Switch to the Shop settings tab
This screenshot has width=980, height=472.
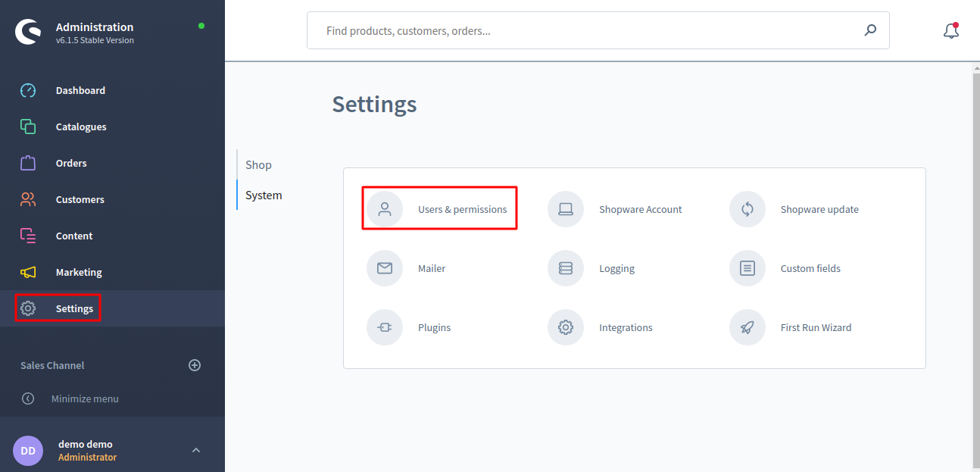click(x=259, y=164)
